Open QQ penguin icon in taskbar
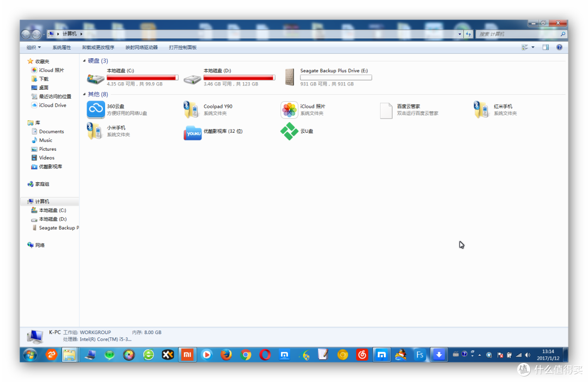Viewport: 588px width, 382px height. click(x=401, y=354)
